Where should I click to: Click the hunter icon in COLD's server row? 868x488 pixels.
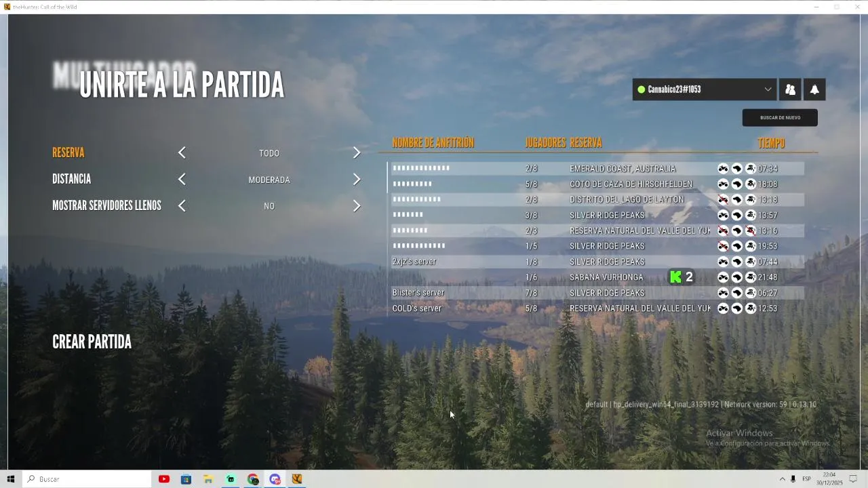click(750, 308)
